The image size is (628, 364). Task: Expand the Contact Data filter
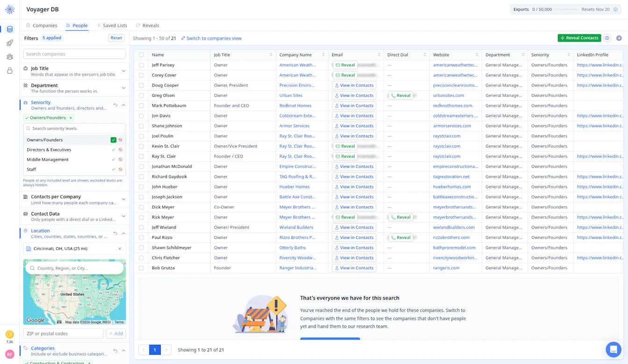123,216
